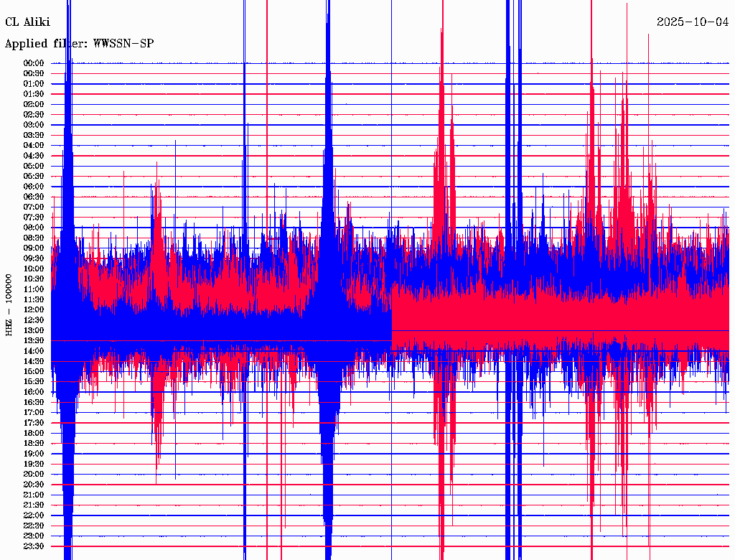Click the 19:30 time label

[x=34, y=465]
